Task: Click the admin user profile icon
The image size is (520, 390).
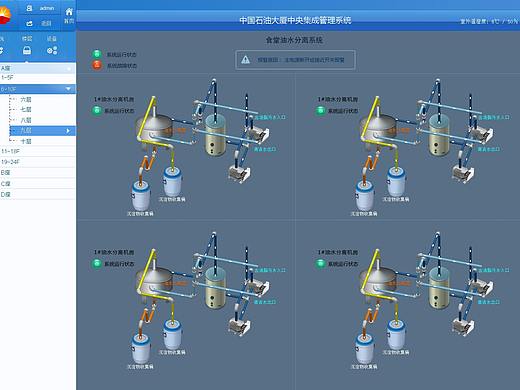Action: click(x=29, y=8)
